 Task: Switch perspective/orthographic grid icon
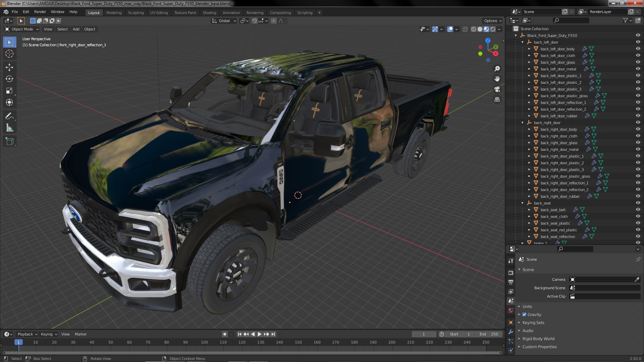497,100
